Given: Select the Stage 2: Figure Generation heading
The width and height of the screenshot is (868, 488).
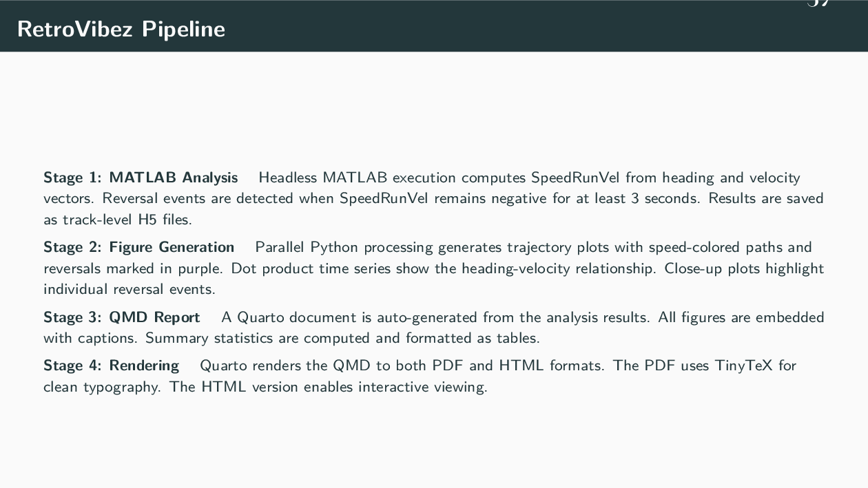Looking at the screenshot, I should tap(138, 247).
